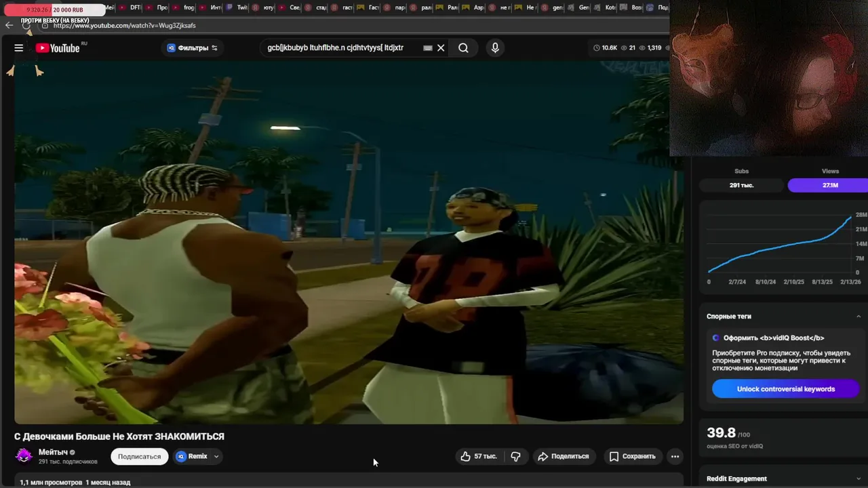The width and height of the screenshot is (868, 488).
Task: Go to the YouTube home logo
Action: coord(58,48)
